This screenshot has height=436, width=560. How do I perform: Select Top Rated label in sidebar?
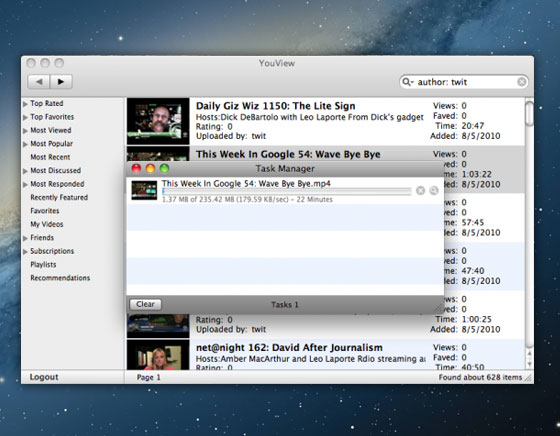click(x=46, y=103)
